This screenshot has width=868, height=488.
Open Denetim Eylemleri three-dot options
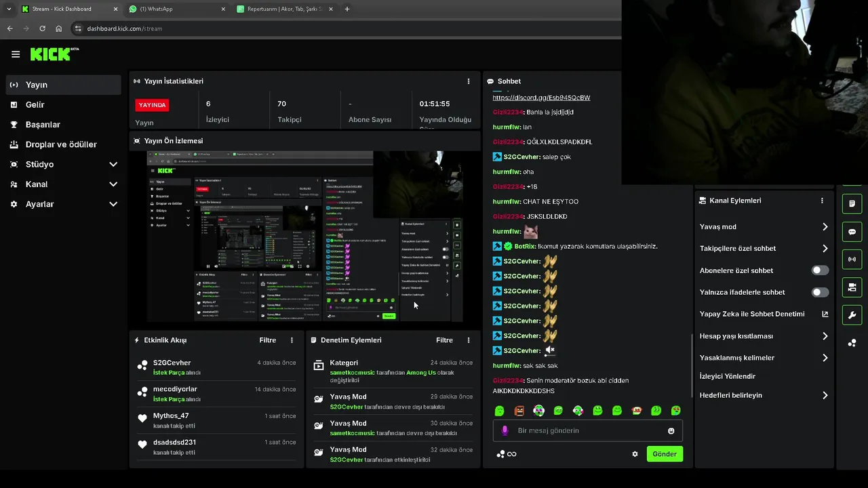469,340
